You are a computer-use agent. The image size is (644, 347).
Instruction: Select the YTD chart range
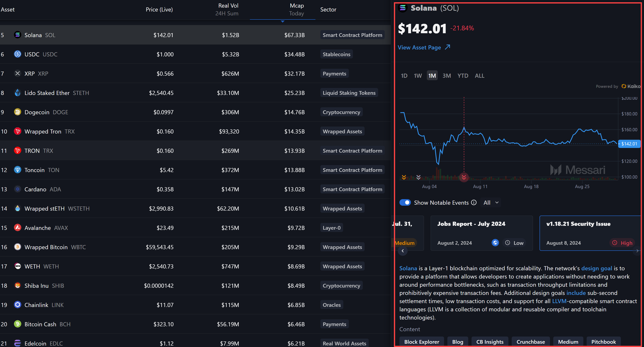(463, 76)
